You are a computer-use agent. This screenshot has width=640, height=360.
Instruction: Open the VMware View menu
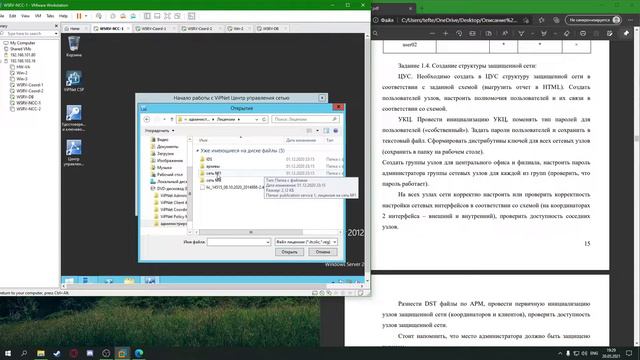click(25, 16)
